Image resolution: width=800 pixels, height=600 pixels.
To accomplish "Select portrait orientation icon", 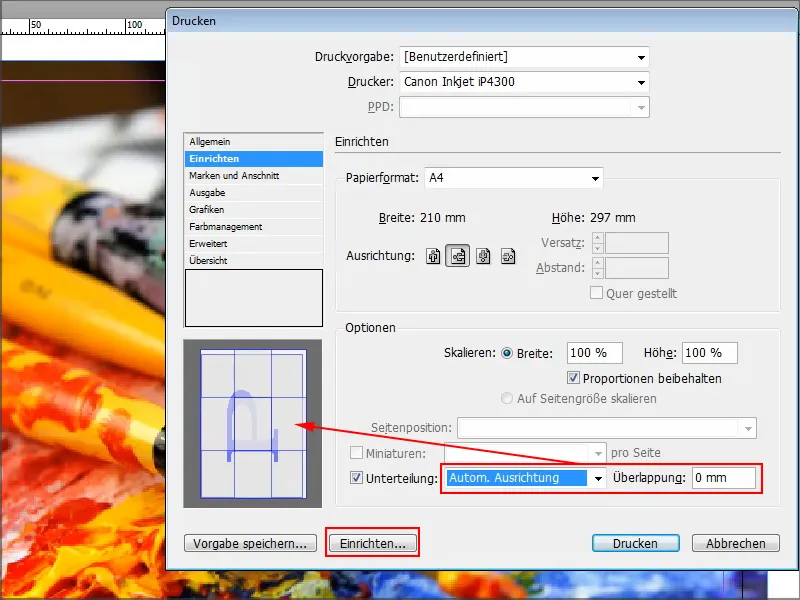I will 433,256.
